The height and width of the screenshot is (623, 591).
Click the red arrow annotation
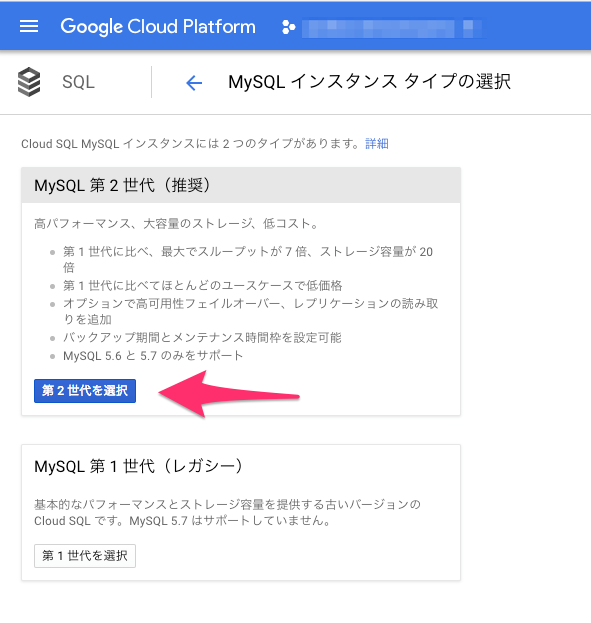(229, 394)
